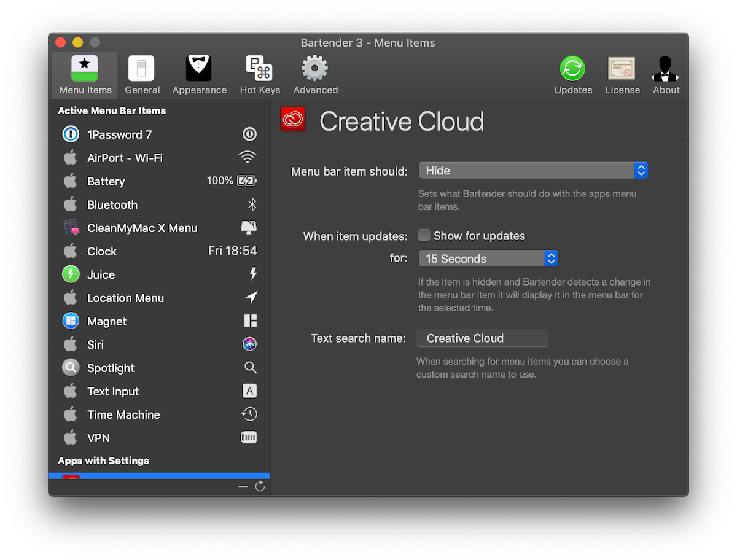Select Juice in active items list

[x=159, y=274]
